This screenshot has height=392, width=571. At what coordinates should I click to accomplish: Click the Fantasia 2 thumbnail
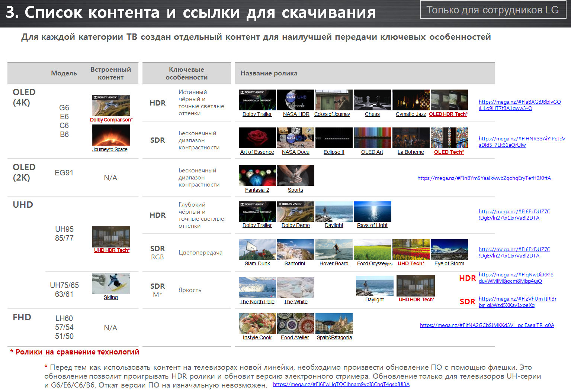257,175
